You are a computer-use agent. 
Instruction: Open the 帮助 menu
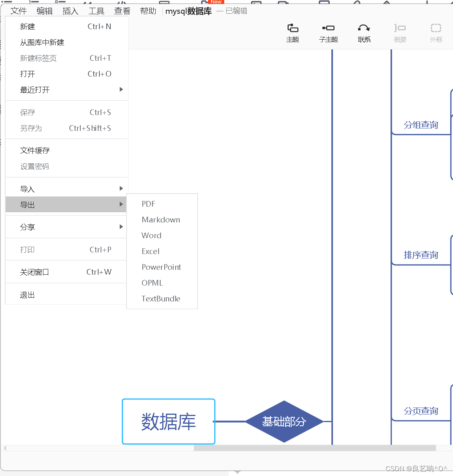148,11
